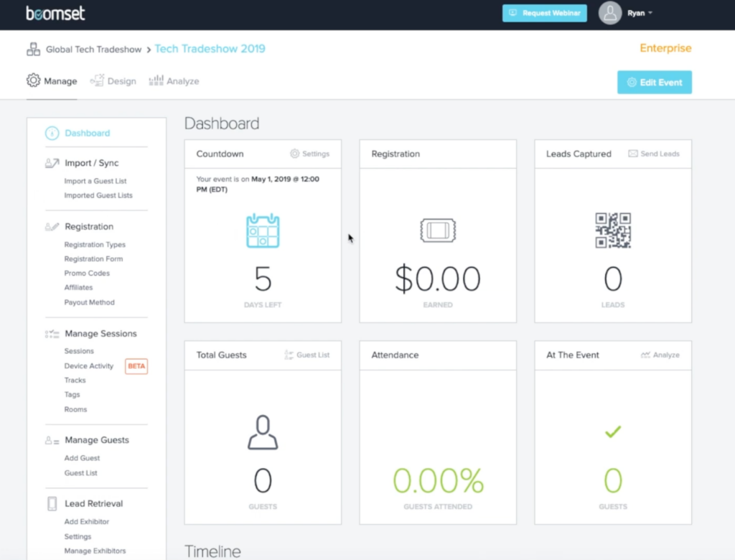Click the Registration sidebar pencil icon
Image resolution: width=735 pixels, height=560 pixels.
[52, 227]
